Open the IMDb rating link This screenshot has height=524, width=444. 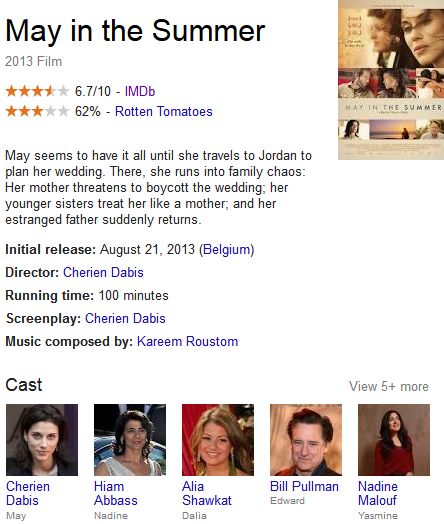[140, 91]
